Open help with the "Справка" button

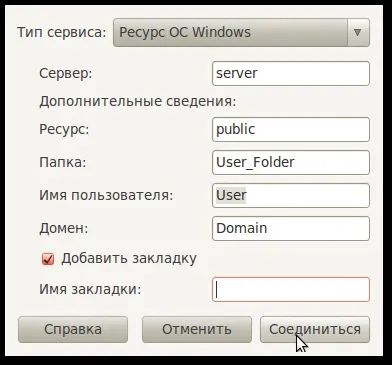(x=73, y=329)
